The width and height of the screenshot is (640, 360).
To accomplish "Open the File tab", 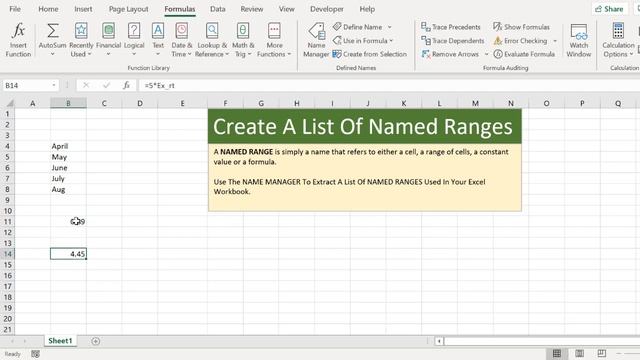I will pyautogui.click(x=15, y=9).
